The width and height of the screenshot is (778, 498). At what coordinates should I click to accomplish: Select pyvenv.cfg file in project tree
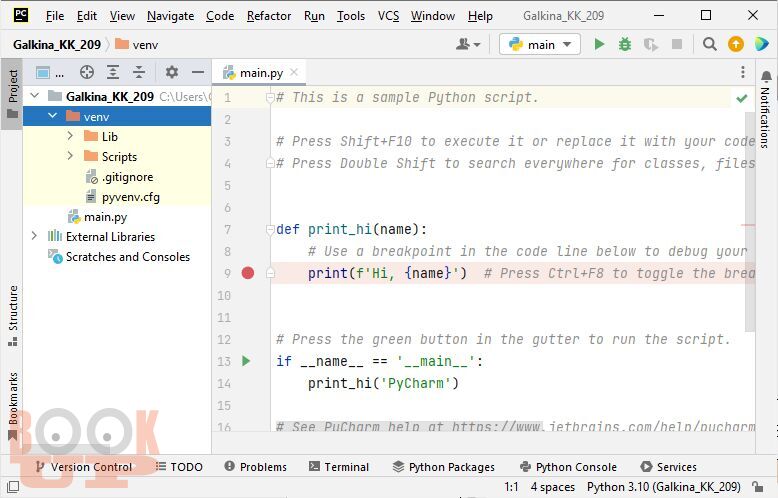123,197
